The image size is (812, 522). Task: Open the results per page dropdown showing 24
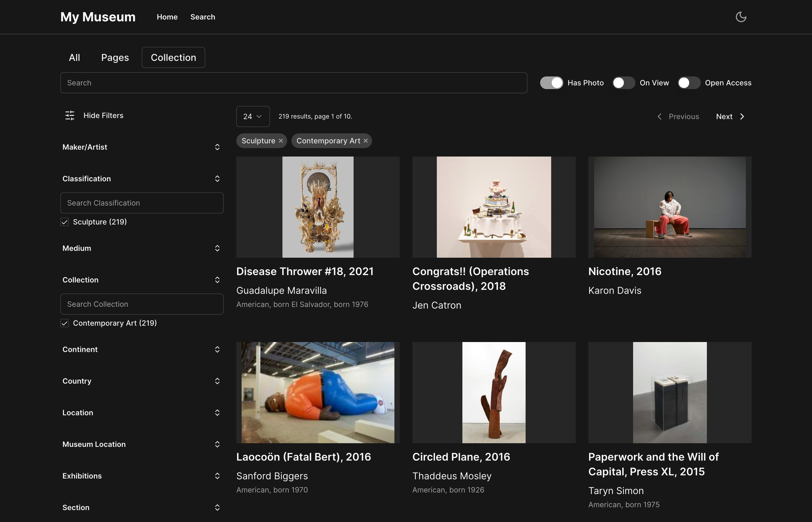pyautogui.click(x=253, y=116)
